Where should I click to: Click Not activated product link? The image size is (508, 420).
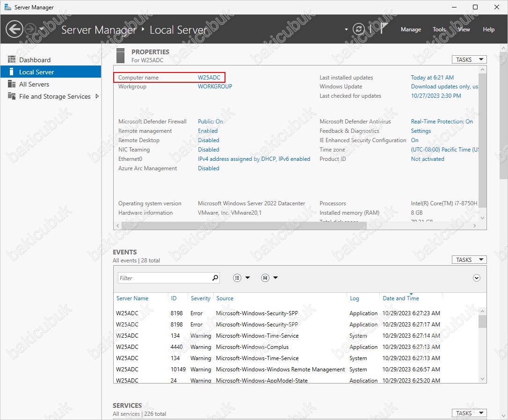point(428,159)
